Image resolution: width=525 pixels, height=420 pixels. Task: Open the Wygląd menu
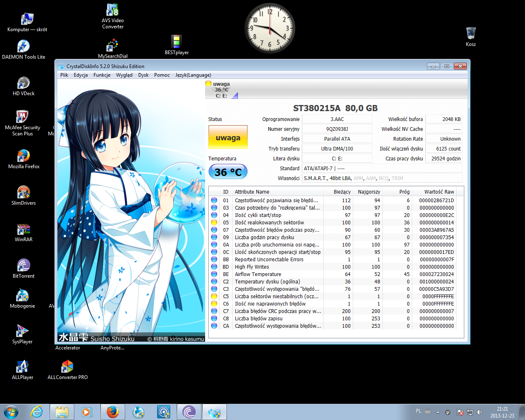click(x=124, y=75)
